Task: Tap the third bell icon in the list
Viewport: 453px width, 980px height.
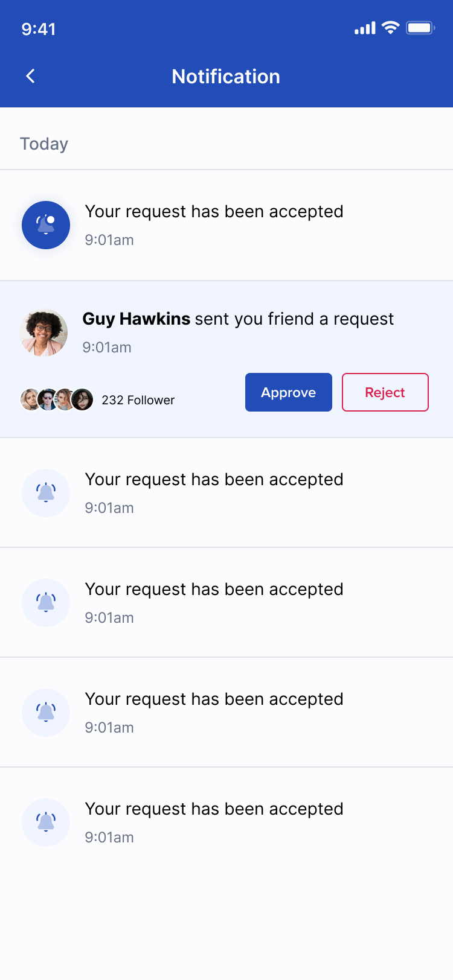Action: coord(46,603)
